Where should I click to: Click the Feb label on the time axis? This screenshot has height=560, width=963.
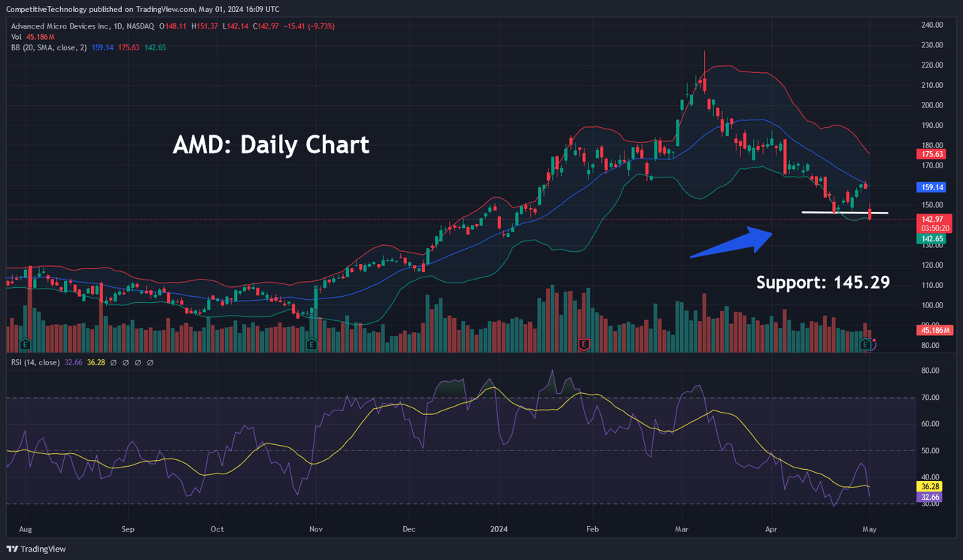(591, 528)
